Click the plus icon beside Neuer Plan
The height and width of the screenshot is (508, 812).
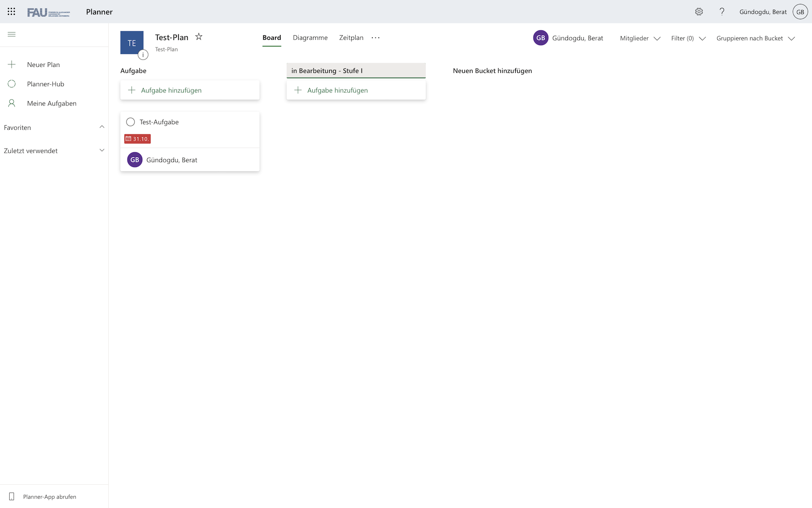tap(12, 64)
